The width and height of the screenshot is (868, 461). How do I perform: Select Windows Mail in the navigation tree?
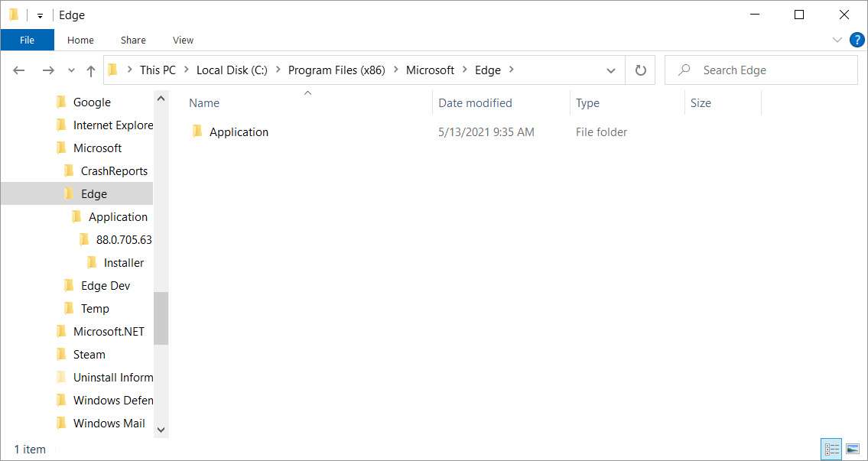[109, 424]
